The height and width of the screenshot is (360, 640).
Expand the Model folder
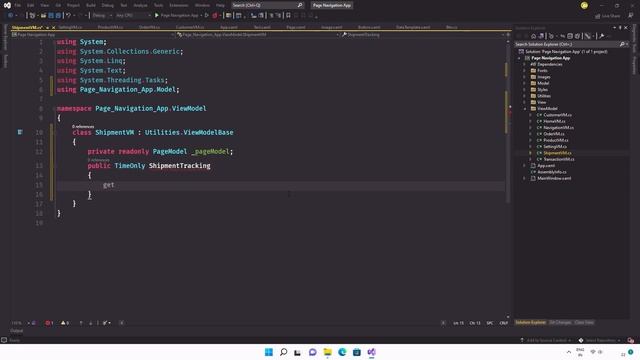pos(525,83)
